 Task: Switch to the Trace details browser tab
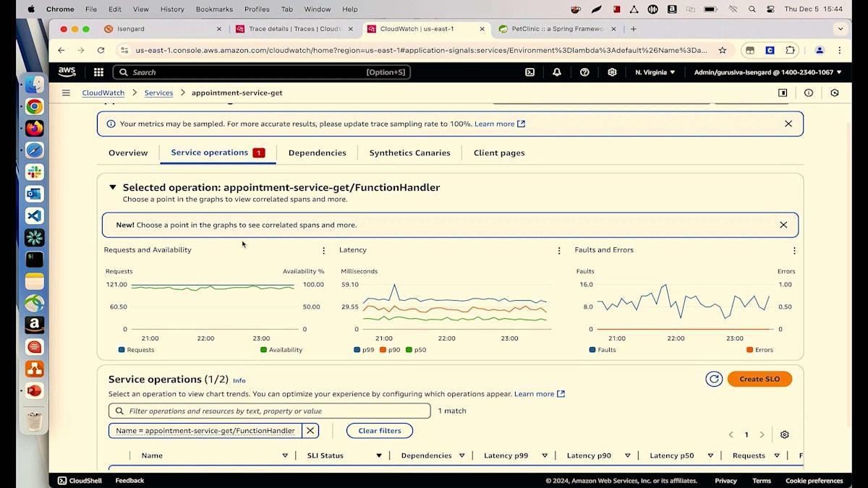[294, 29]
